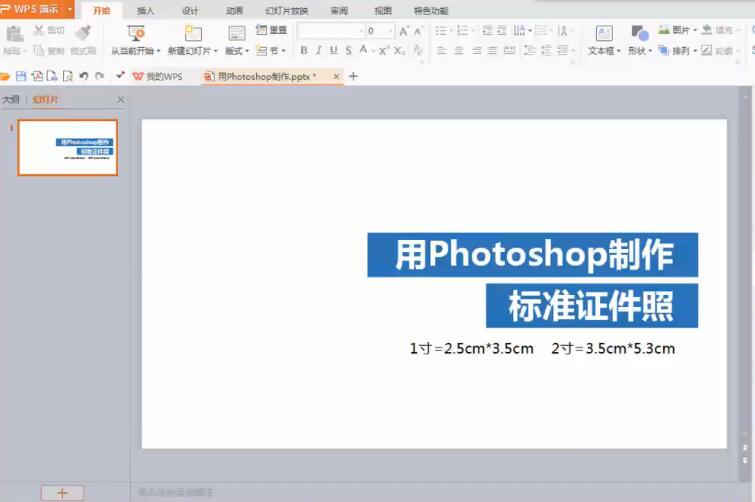Image resolution: width=755 pixels, height=502 pixels.
Task: Click the Cut scissors icon
Action: click(39, 30)
